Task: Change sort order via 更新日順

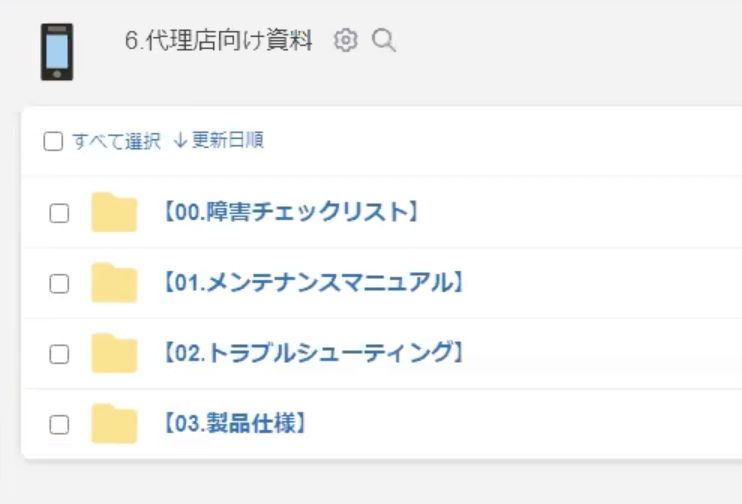Action: click(219, 141)
